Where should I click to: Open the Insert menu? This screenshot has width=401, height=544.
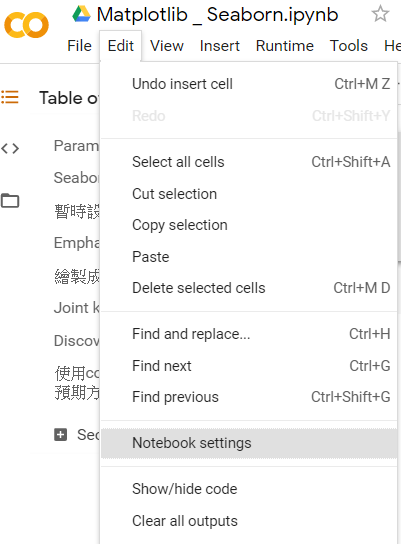pos(220,46)
